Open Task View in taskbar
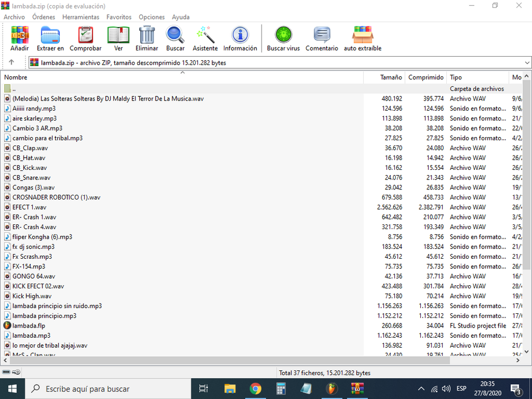The image size is (532, 399). click(204, 389)
